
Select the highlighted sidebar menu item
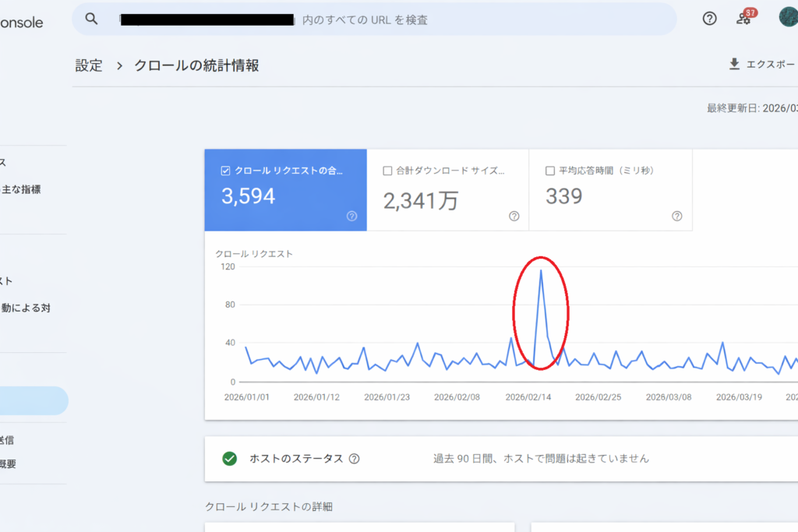point(31,400)
